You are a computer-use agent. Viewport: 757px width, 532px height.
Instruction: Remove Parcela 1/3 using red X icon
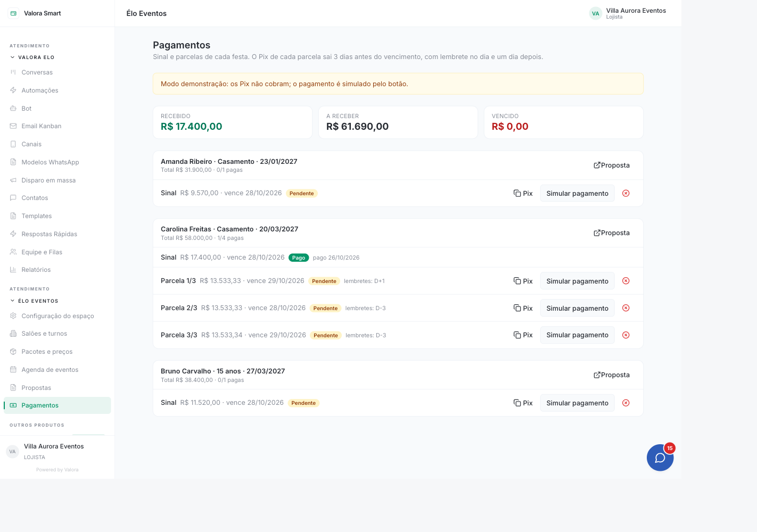[626, 281]
